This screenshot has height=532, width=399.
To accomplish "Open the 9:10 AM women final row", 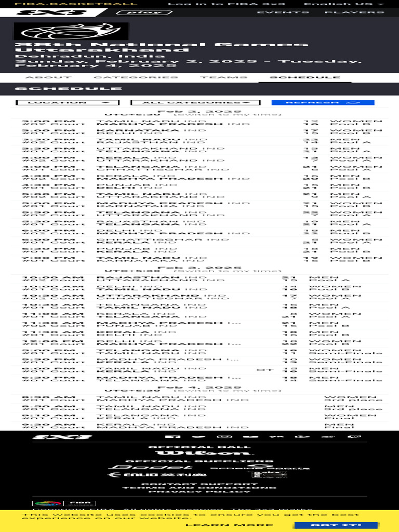I will tap(199, 417).
